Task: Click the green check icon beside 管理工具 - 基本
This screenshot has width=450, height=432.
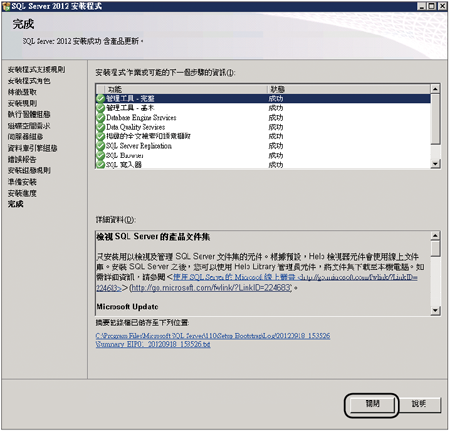Action: tap(100, 108)
